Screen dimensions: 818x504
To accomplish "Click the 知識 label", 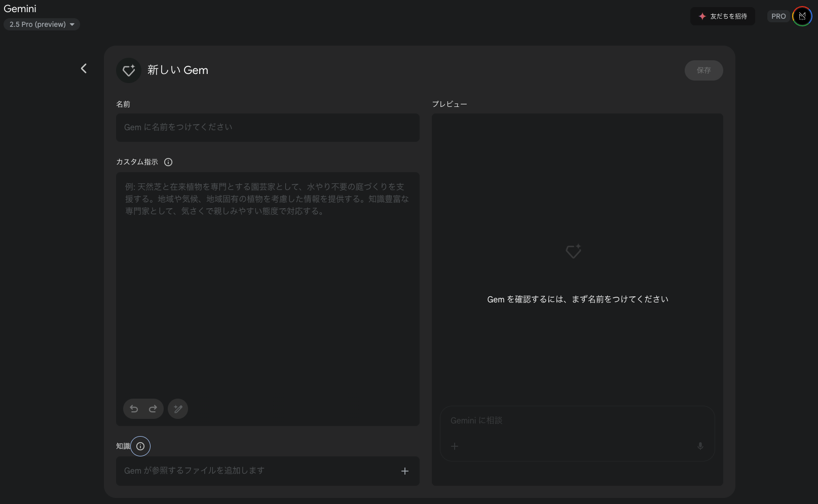I will [123, 446].
